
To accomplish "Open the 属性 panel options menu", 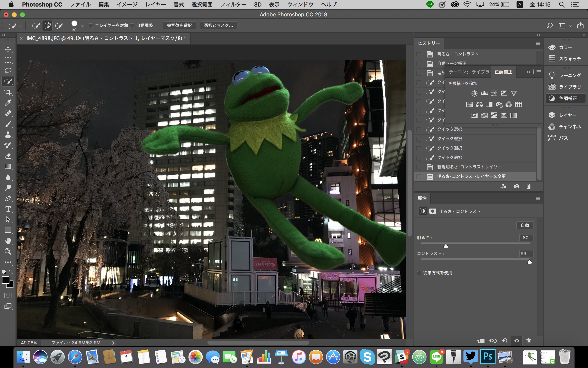I will pos(538,198).
